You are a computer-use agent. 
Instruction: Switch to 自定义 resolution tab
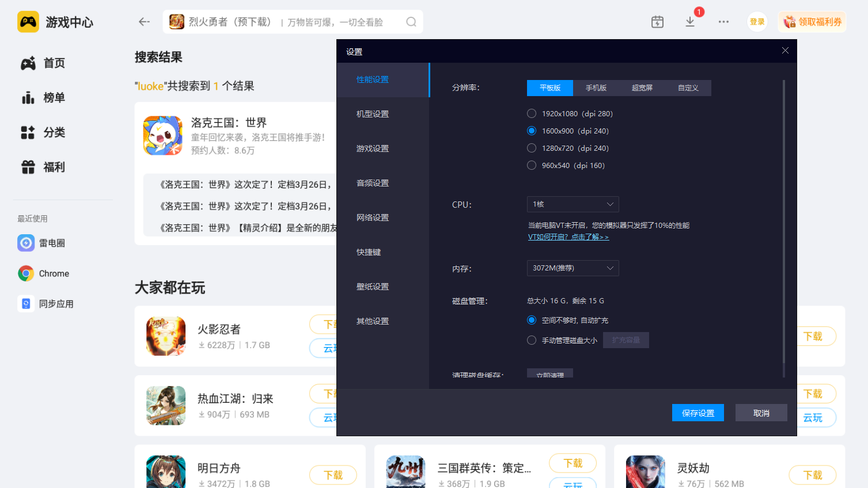[688, 88]
